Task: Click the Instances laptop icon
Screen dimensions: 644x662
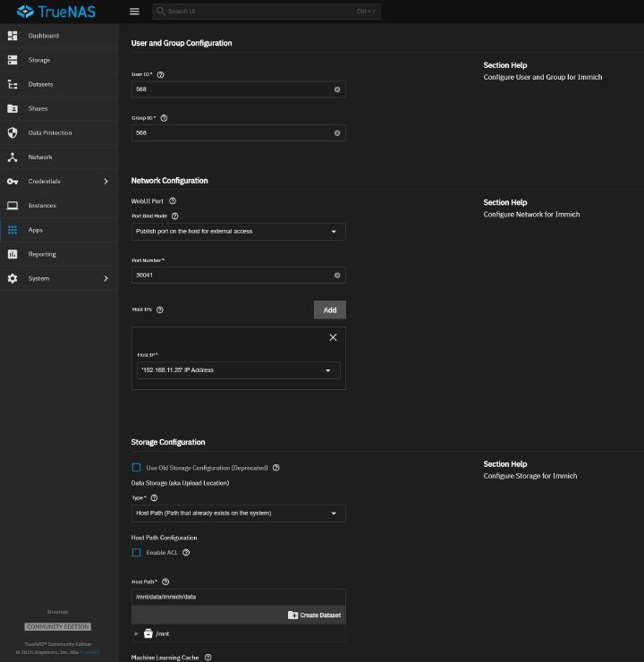Action: tap(13, 206)
